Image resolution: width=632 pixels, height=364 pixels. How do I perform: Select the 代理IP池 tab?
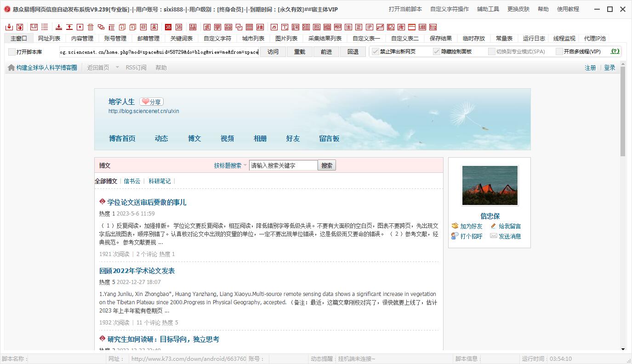coord(595,39)
